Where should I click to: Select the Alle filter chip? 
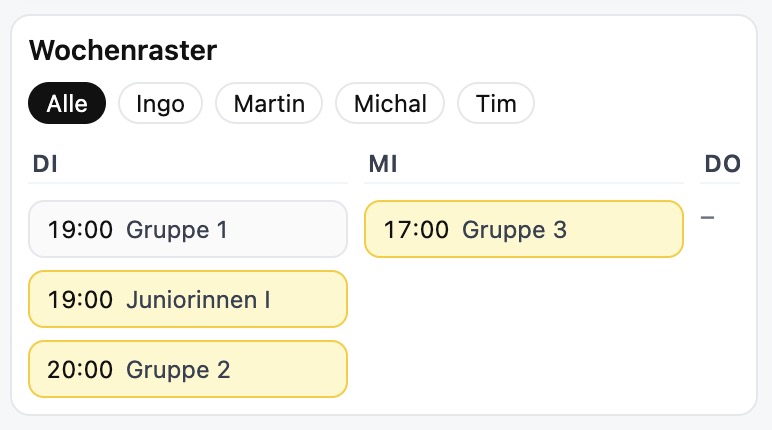67,103
